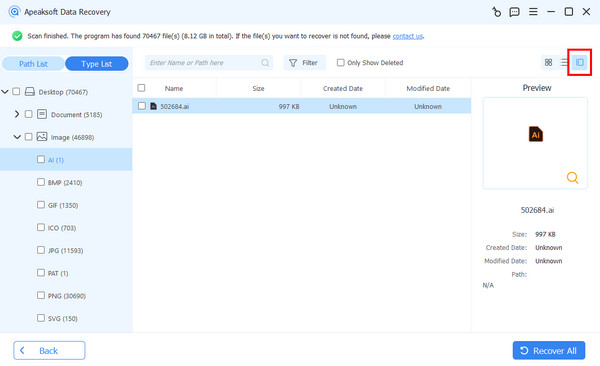Click the 997 KB size cell
The width and height of the screenshot is (600, 366).
[289, 106]
